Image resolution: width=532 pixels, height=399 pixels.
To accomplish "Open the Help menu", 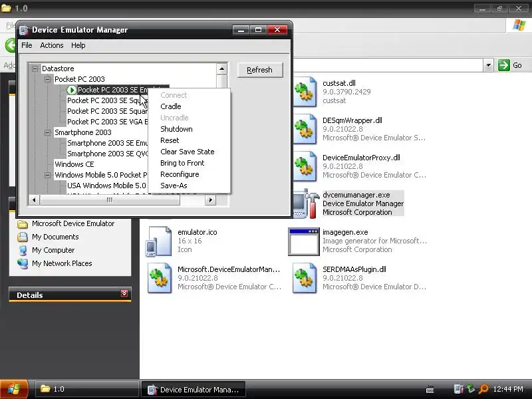I will pos(78,45).
